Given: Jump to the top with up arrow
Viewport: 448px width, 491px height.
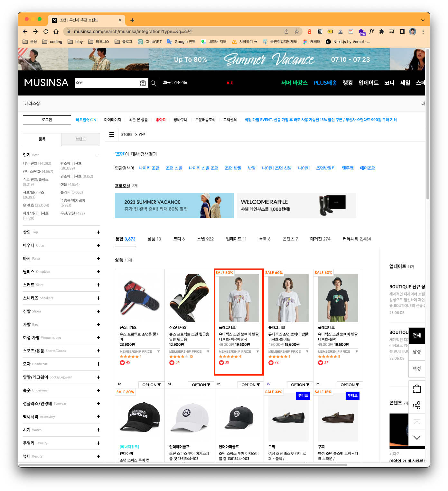Looking at the screenshot, I should [417, 422].
